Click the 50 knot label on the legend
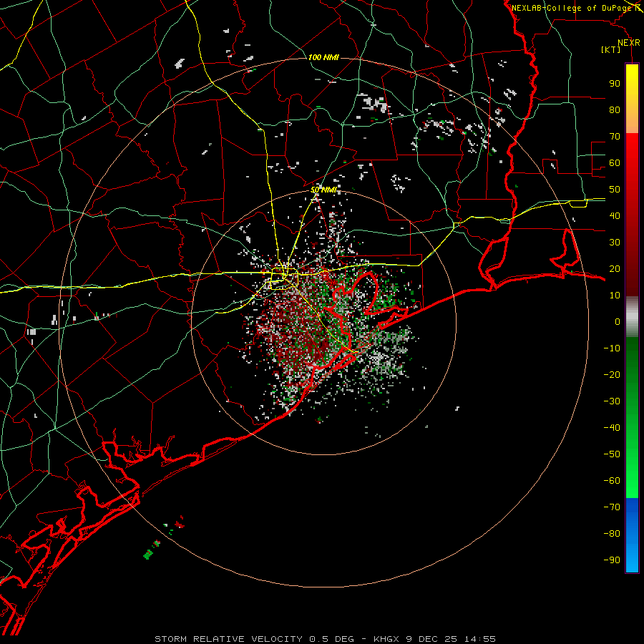This screenshot has width=644, height=644. 615,190
